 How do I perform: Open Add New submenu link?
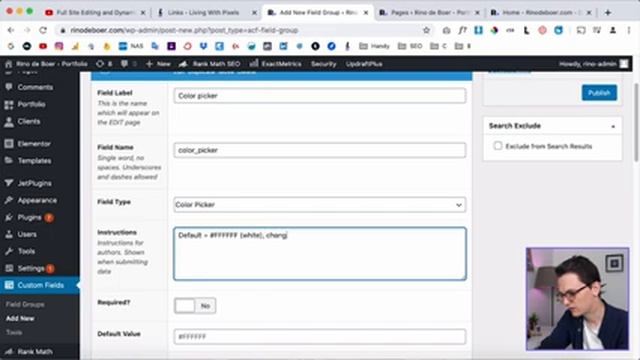20,318
